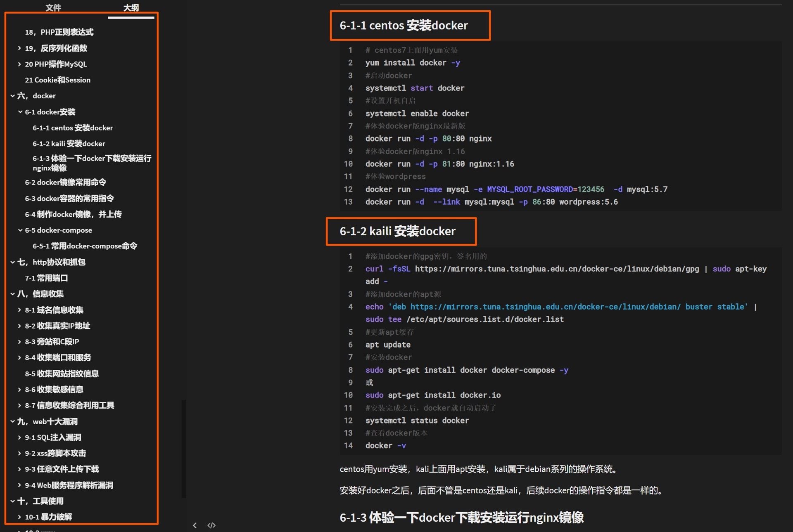
Task: Click the back arrow icon at bottom
Action: tap(195, 525)
